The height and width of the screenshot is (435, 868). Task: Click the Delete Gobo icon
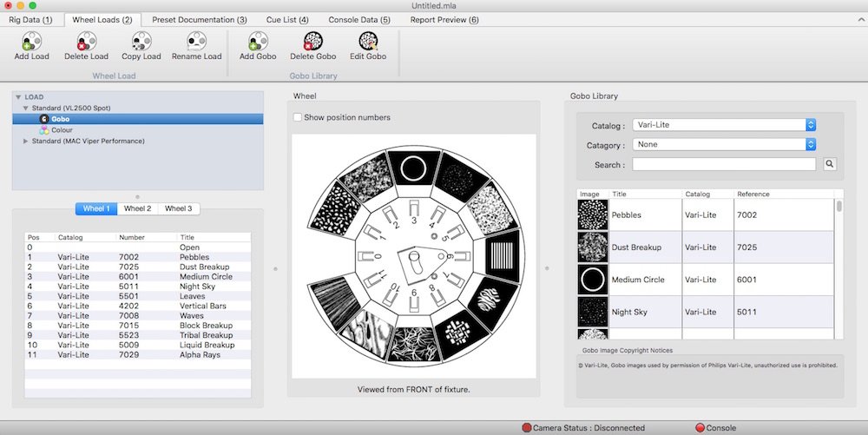312,44
